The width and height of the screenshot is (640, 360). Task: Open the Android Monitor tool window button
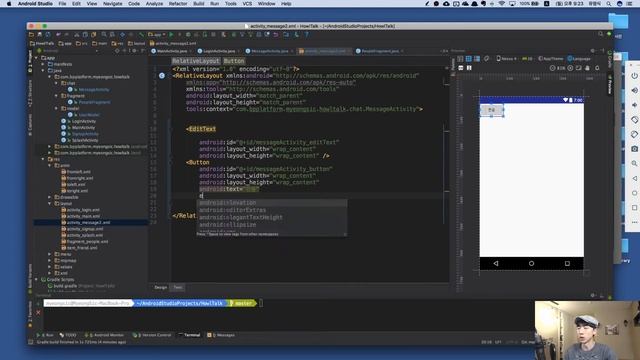(104, 335)
